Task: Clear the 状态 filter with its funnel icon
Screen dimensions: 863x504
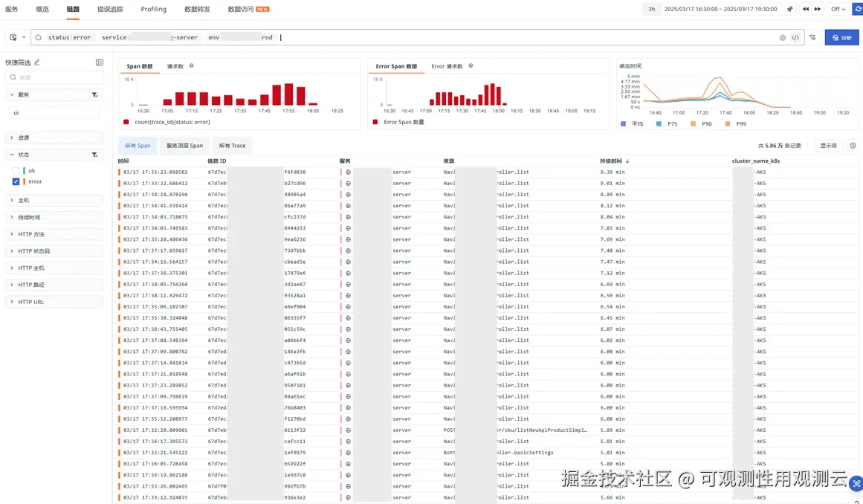Action: (94, 155)
